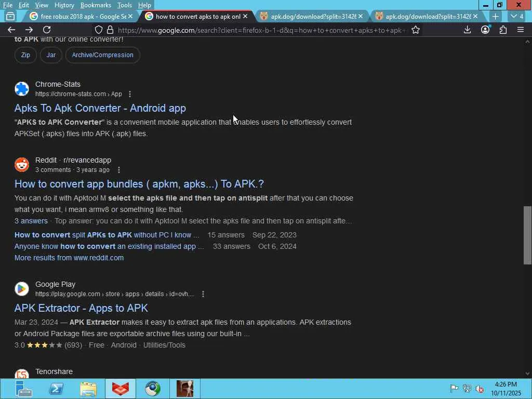Click the muted volume tray icon
This screenshot has width=532, height=399.
(480, 389)
